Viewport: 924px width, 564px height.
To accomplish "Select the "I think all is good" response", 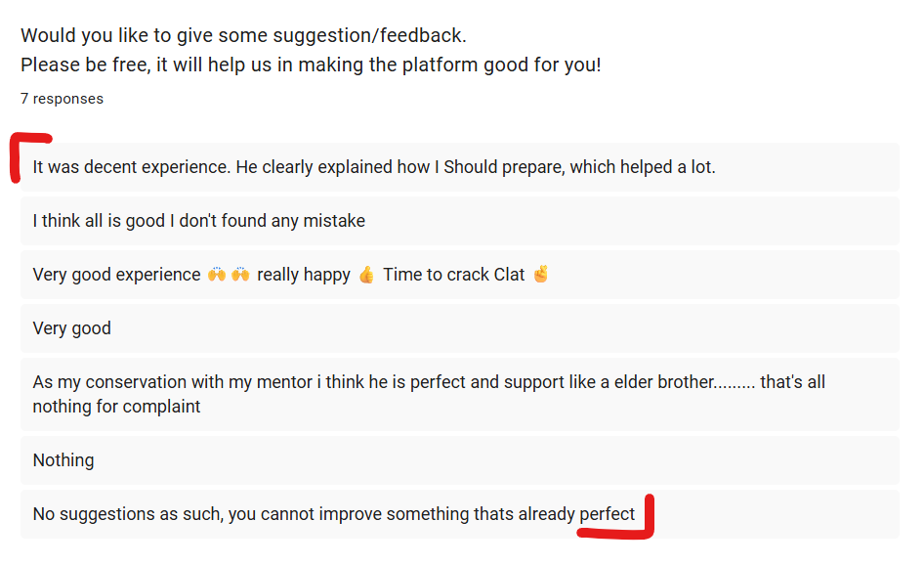I will (198, 221).
